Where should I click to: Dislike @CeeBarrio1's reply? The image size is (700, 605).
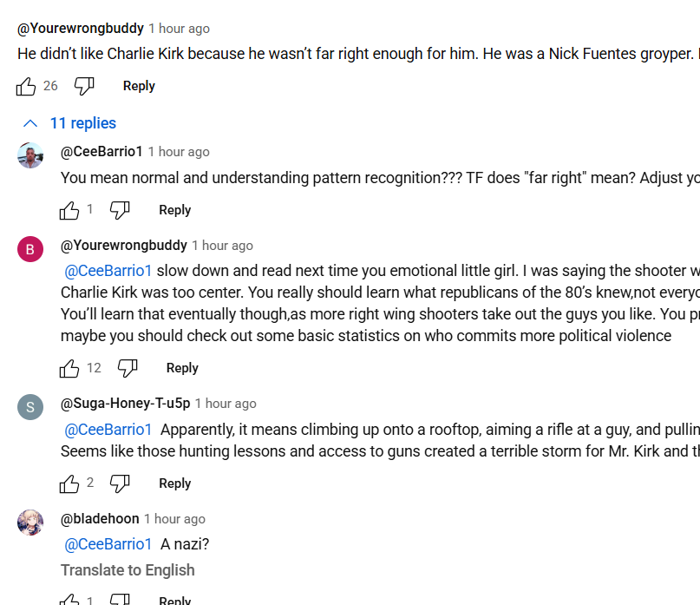pos(120,210)
